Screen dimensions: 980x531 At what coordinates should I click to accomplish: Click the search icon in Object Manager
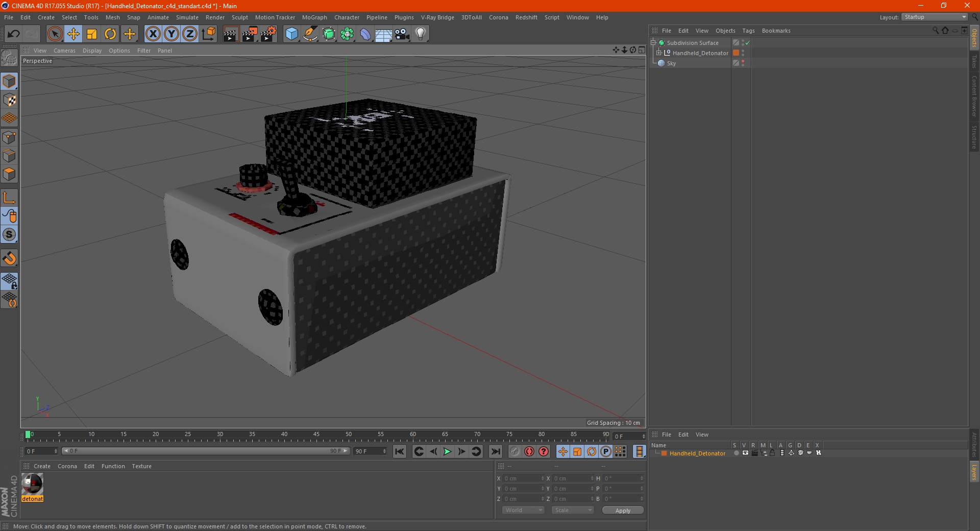[935, 31]
